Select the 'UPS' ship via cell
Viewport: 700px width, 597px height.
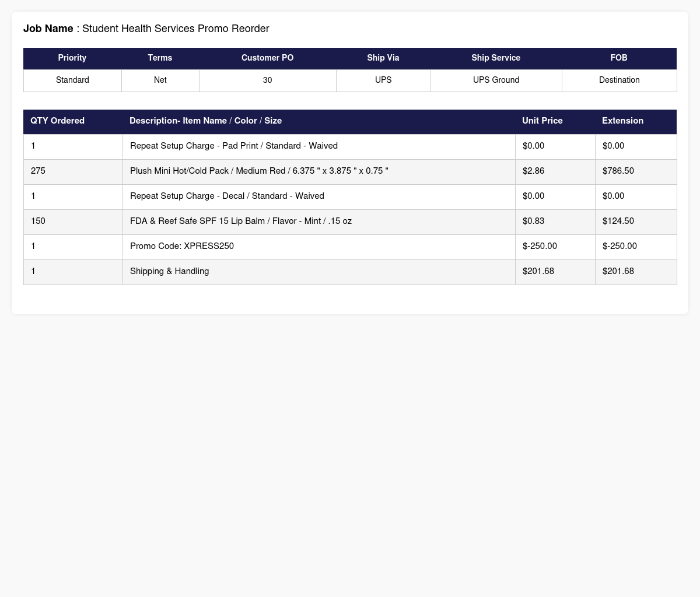click(383, 80)
